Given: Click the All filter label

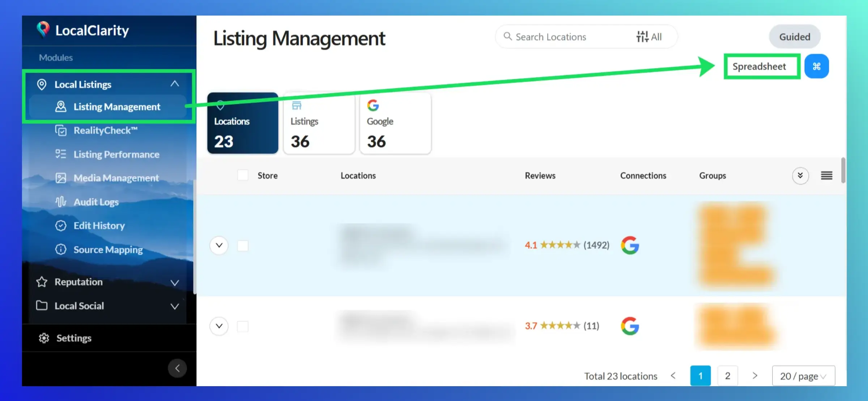Looking at the screenshot, I should coord(656,37).
